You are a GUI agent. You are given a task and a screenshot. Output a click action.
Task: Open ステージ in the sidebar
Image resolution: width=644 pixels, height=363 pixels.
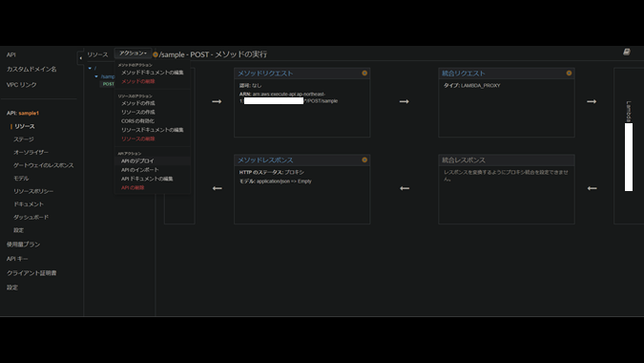pos(24,139)
